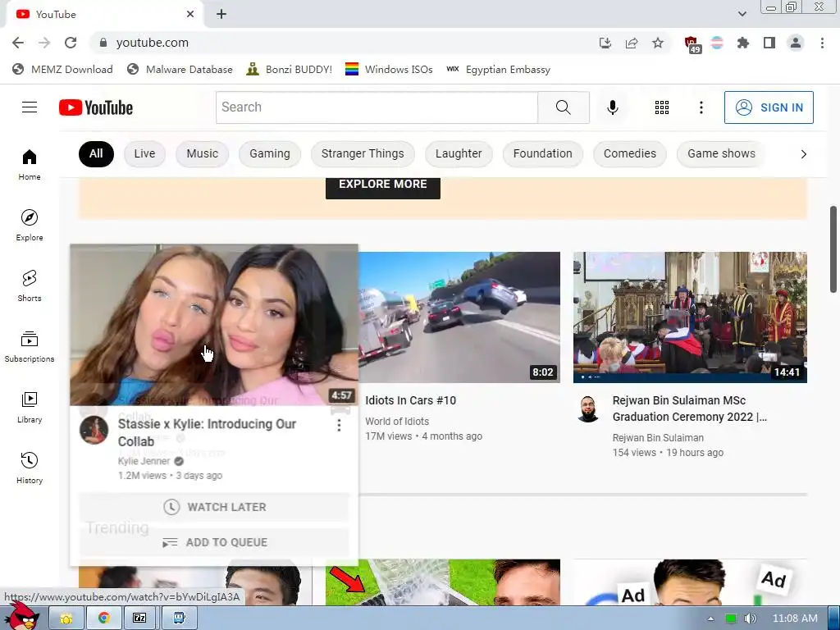Viewport: 840px width, 630px height.
Task: Start voice search with microphone icon
Action: [612, 107]
